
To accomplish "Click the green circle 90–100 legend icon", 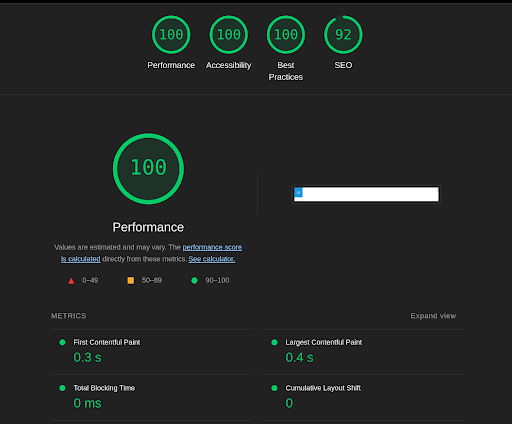I will tap(194, 280).
